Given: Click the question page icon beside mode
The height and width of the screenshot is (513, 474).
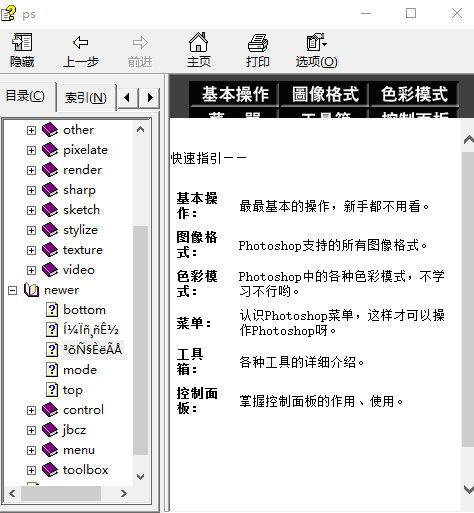Looking at the screenshot, I should tap(52, 370).
